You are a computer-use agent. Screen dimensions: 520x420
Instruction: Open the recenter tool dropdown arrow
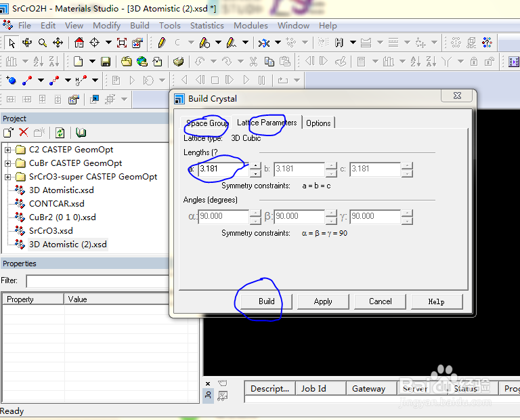pyautogui.click(x=108, y=43)
